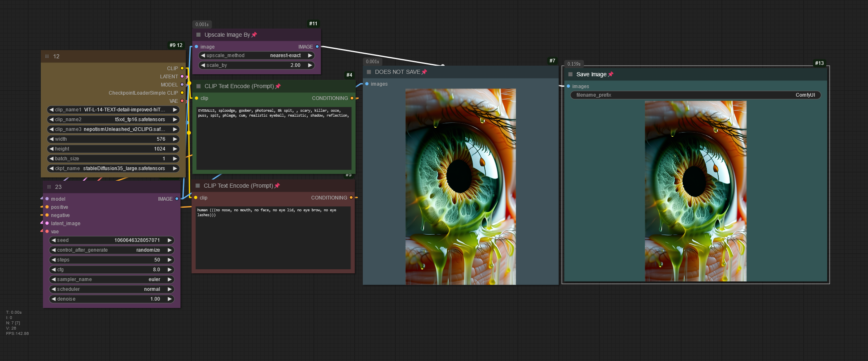Click the pin icon on green CLIP Text Encode node
Image resolution: width=868 pixels, height=361 pixels.
click(278, 86)
